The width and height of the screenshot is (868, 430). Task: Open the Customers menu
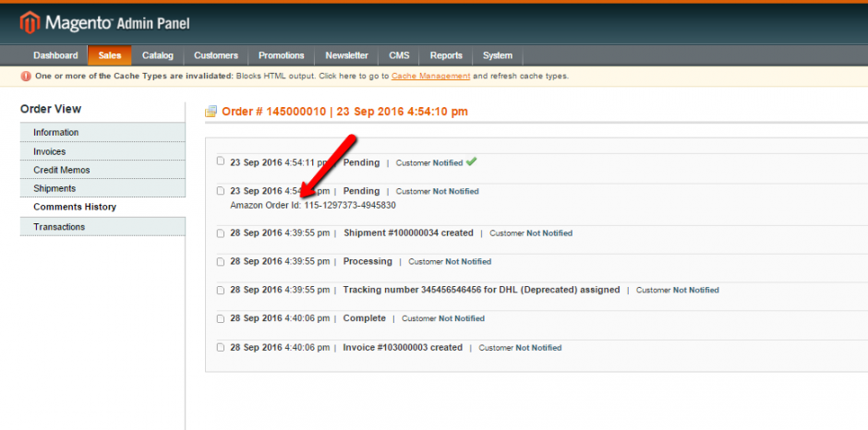click(216, 55)
